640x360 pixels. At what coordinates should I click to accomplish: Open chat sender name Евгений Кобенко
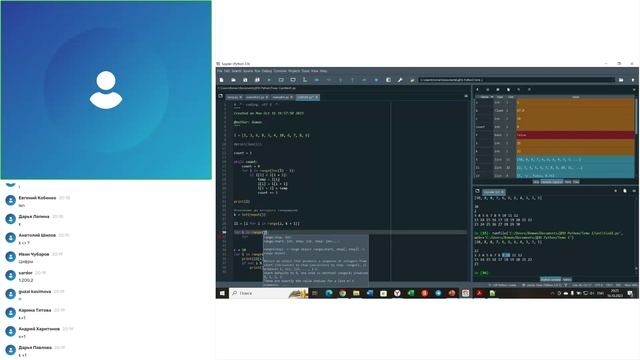click(37, 198)
